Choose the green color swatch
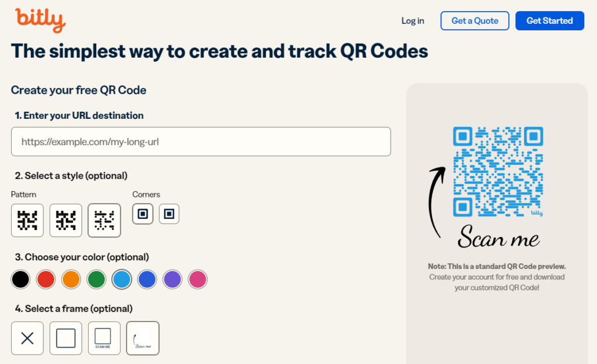Viewport: 597px width, 364px height. coord(97,280)
